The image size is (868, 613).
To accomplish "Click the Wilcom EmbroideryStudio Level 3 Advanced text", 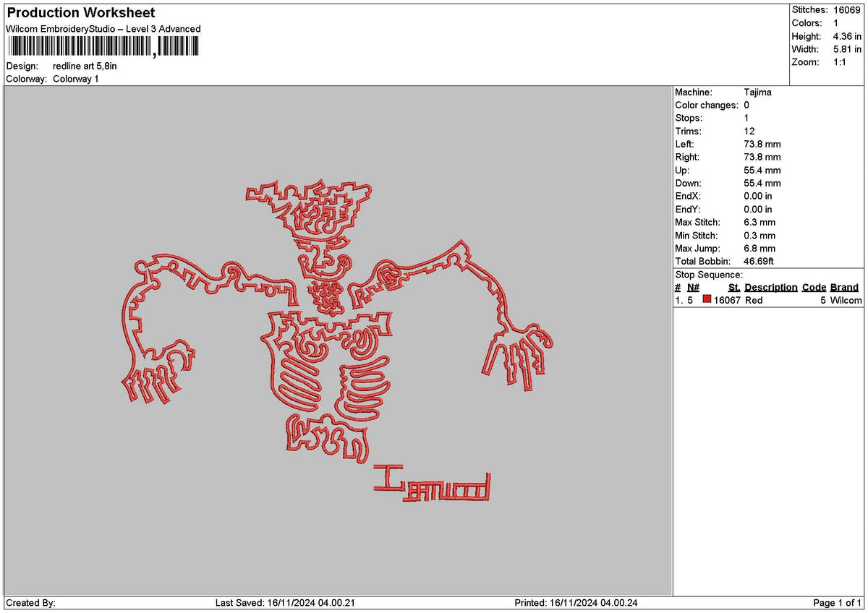I will [103, 29].
